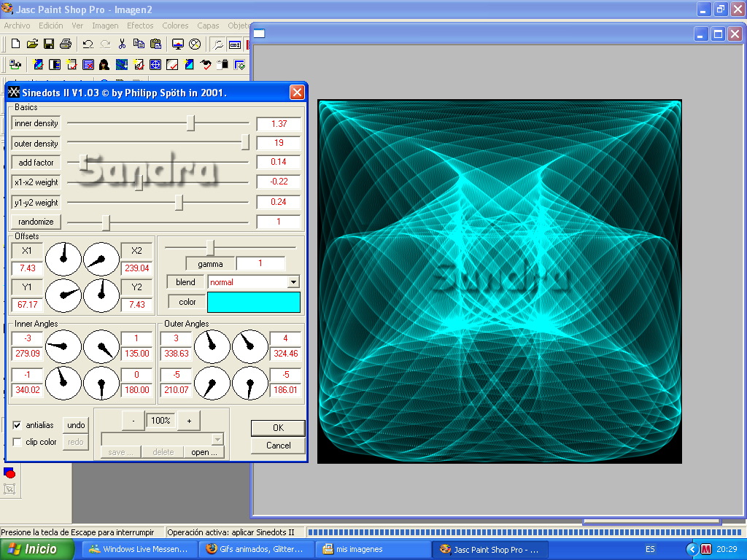Switch to Windows Live Messenger in the taskbar
747x560 pixels.
click(x=139, y=549)
